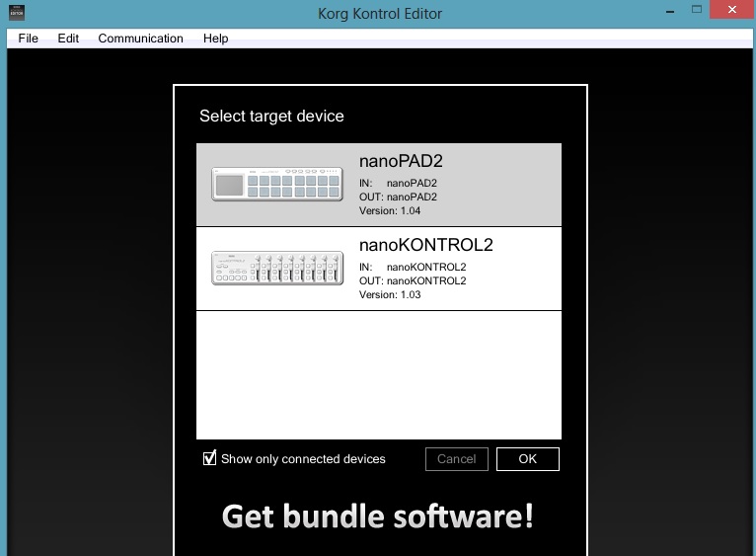The width and height of the screenshot is (756, 556).
Task: Open the Help menu
Action: [x=215, y=39]
